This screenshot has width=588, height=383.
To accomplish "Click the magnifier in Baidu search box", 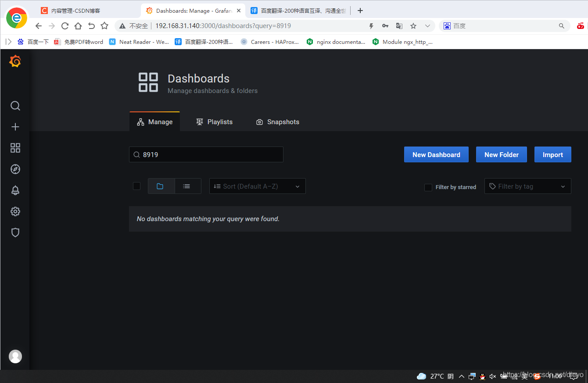I will [x=562, y=26].
